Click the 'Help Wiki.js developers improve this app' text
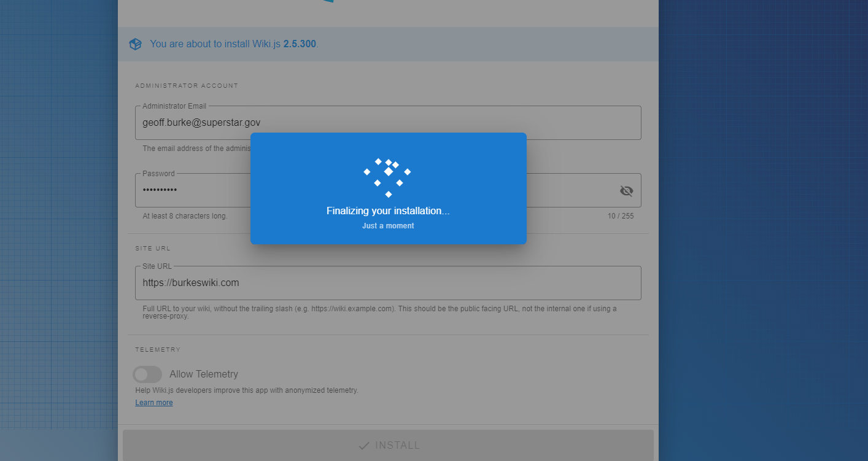 [247, 390]
